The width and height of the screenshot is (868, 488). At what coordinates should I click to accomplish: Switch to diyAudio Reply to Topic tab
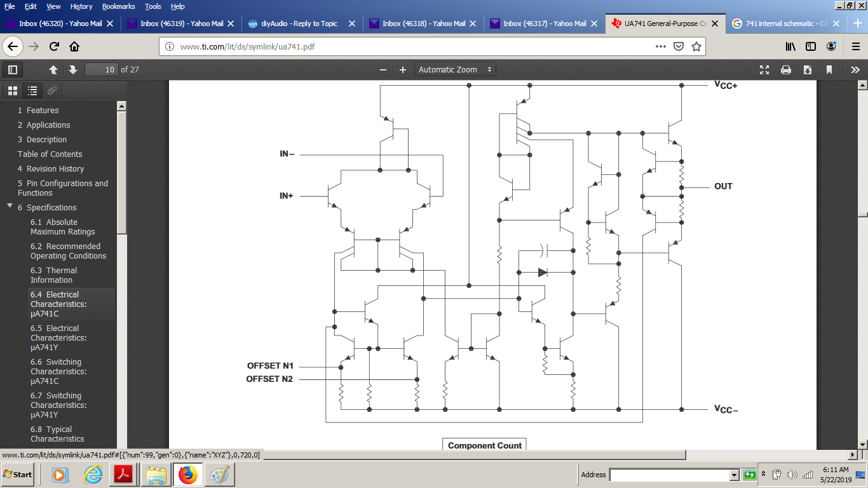click(302, 24)
